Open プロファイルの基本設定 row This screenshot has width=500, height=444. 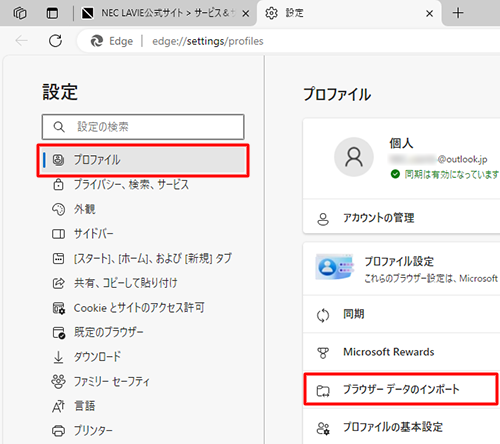click(401, 427)
